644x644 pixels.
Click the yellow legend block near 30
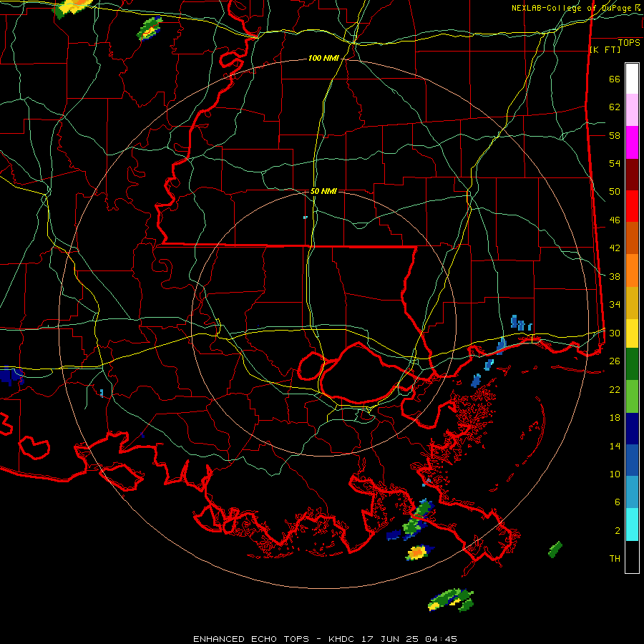pyautogui.click(x=632, y=333)
